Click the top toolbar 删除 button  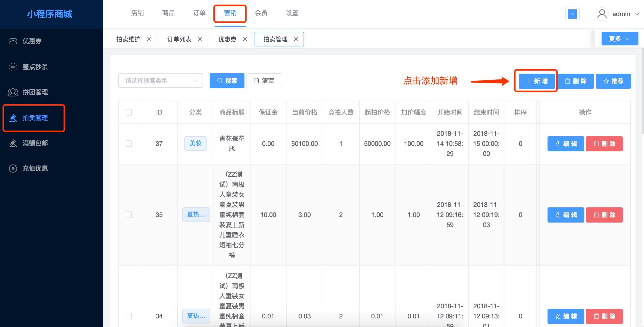coord(576,81)
